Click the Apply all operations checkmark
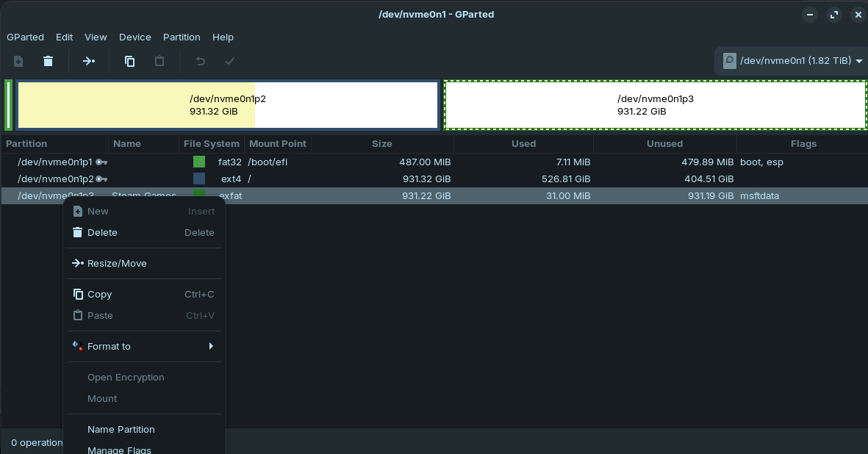Screen dimensions: 868x454 (x=230, y=61)
